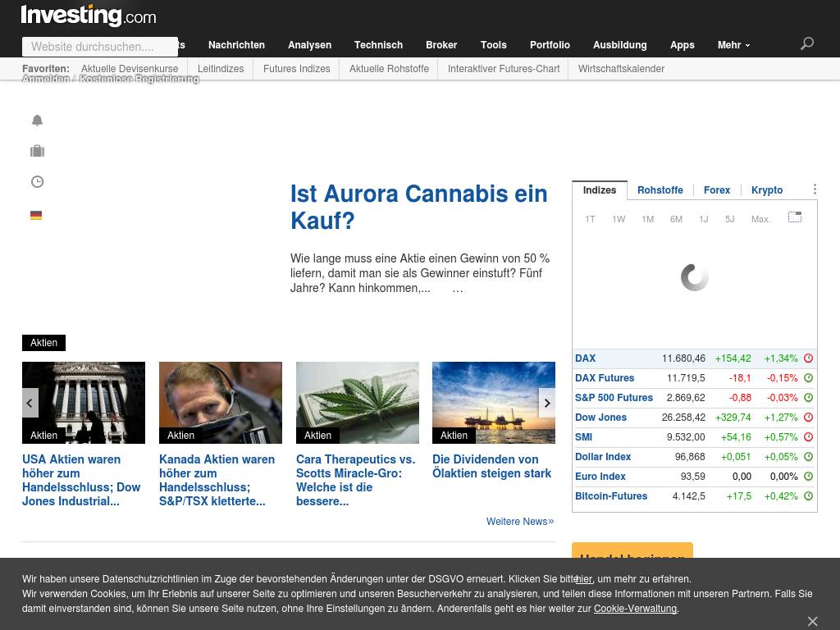This screenshot has width=840, height=630.
Task: Open the Cookie-Verwaltung link
Action: (635, 609)
